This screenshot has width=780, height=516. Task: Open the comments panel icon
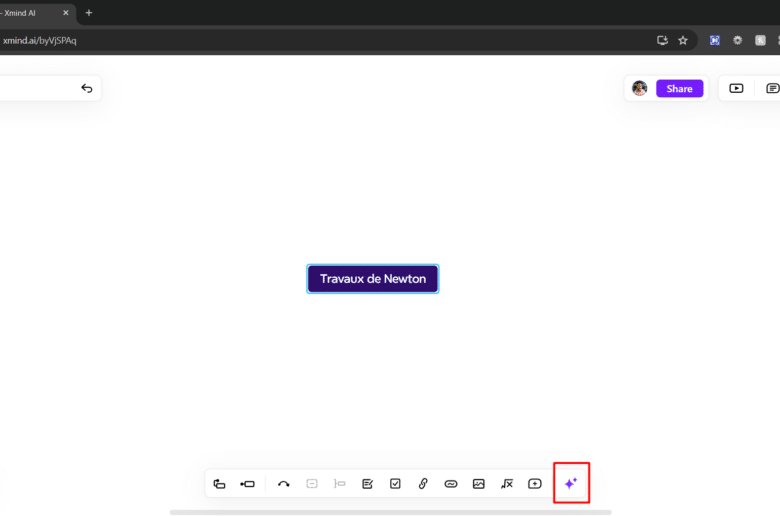click(x=772, y=88)
